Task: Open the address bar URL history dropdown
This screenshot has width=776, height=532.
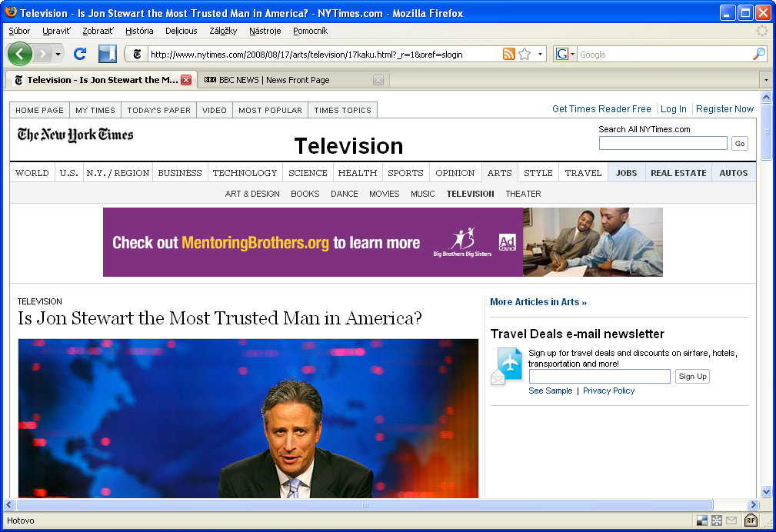Action: click(x=540, y=54)
